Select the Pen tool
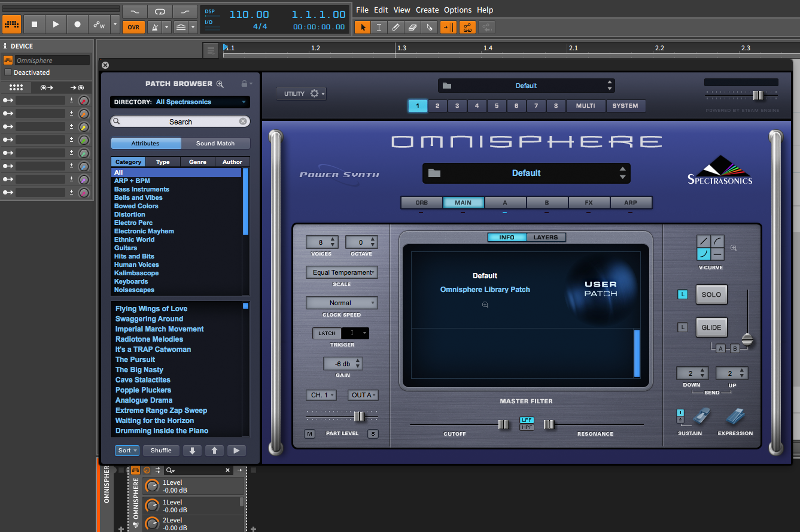This screenshot has height=532, width=800. click(x=396, y=27)
